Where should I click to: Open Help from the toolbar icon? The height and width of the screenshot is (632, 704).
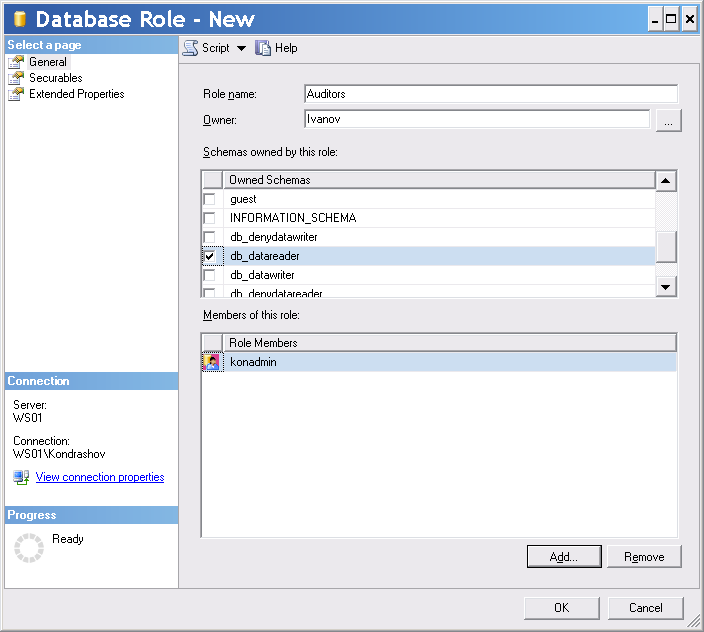point(264,48)
